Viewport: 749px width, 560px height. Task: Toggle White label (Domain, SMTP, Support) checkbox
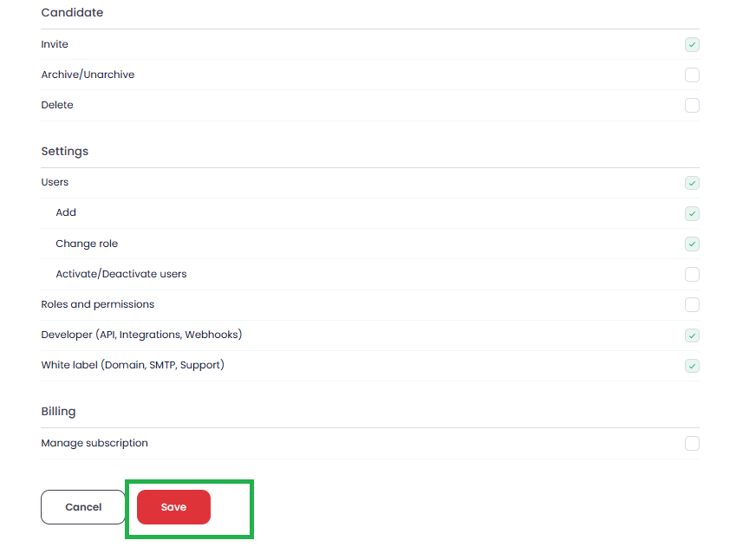(692, 366)
